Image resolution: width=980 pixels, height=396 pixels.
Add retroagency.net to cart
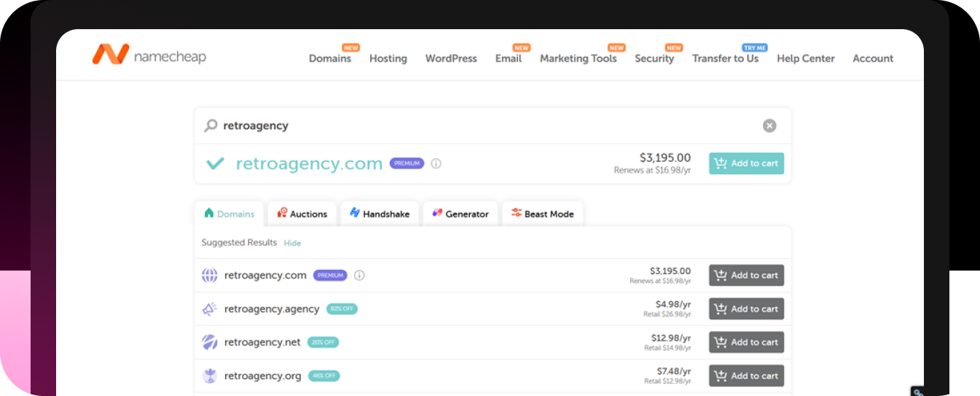click(x=746, y=342)
